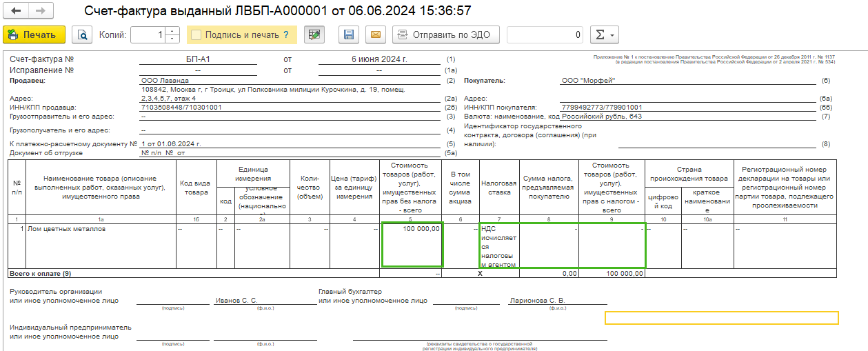The height and width of the screenshot is (351, 868).
Task: Toggle the Подпись и печать checkbox
Action: pyautogui.click(x=196, y=34)
